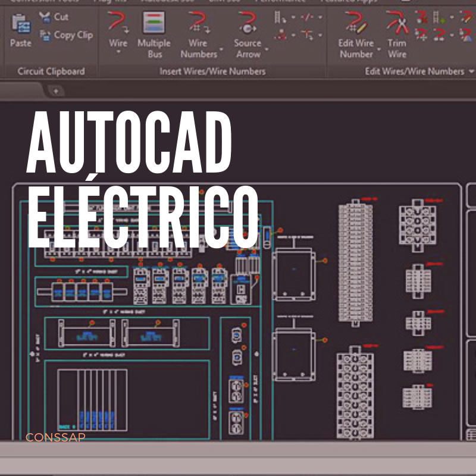Select the Performance ribbon tab
This screenshot has width=476, height=476.
(280, 2)
